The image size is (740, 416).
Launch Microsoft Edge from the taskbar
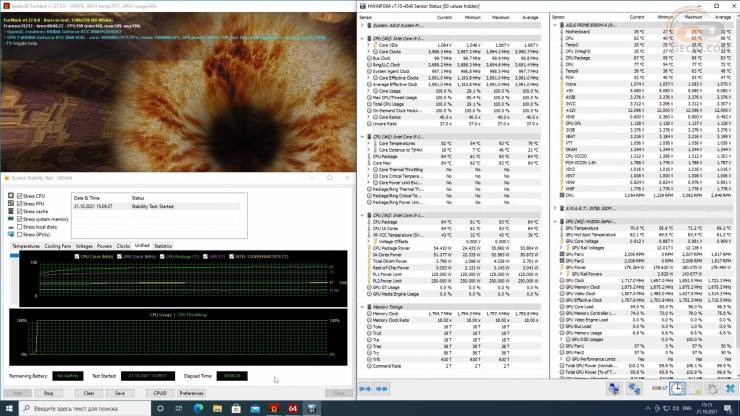point(198,408)
